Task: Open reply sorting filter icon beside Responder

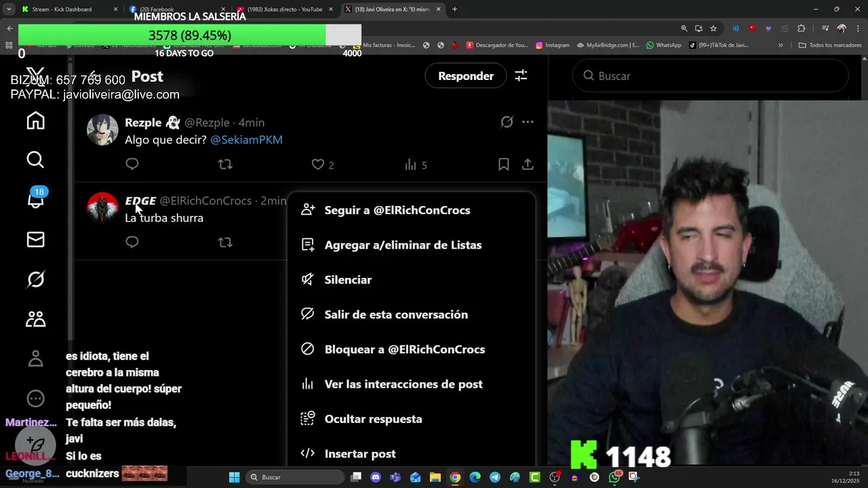Action: tap(521, 76)
